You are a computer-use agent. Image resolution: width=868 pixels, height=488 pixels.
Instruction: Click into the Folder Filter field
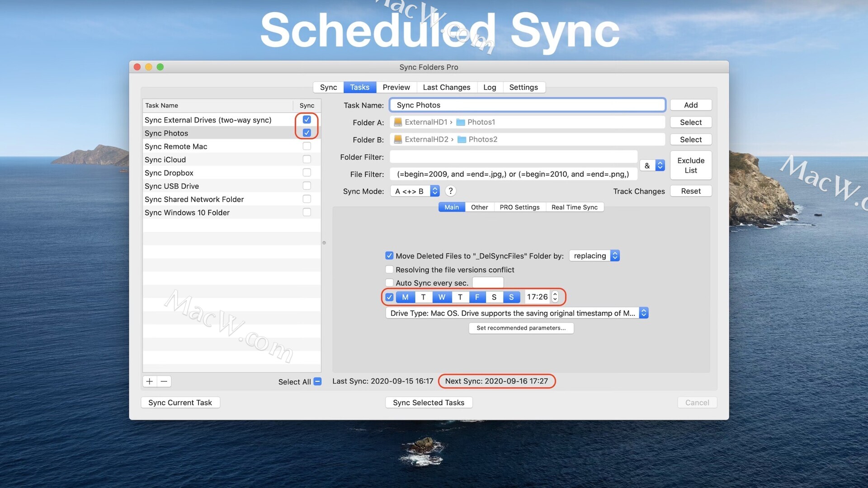point(514,157)
